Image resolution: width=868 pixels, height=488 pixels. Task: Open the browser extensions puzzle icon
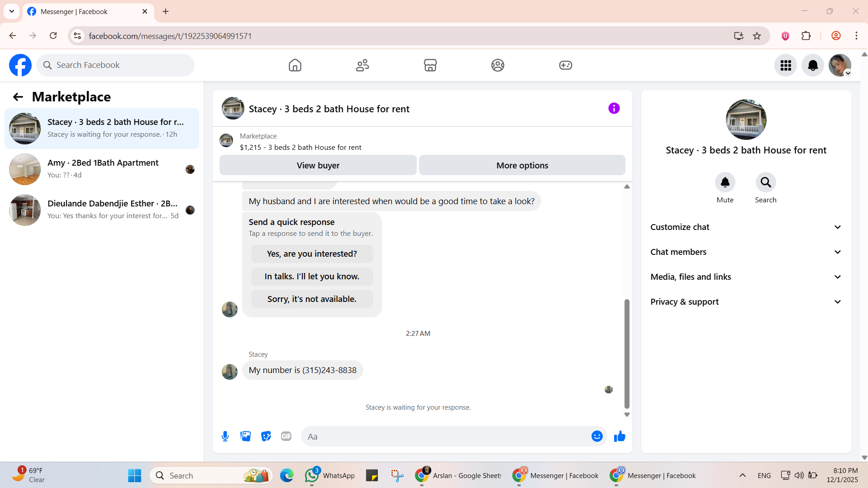806,36
